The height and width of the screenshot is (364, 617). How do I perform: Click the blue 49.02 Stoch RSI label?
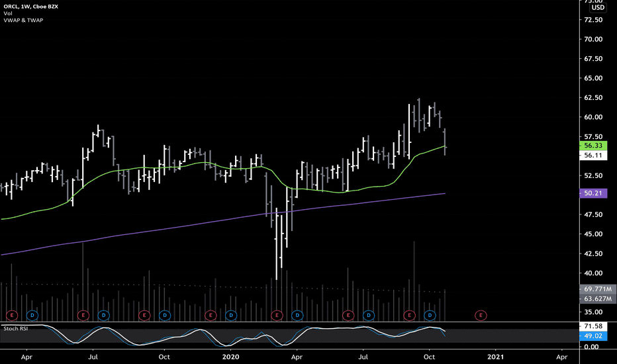click(593, 336)
